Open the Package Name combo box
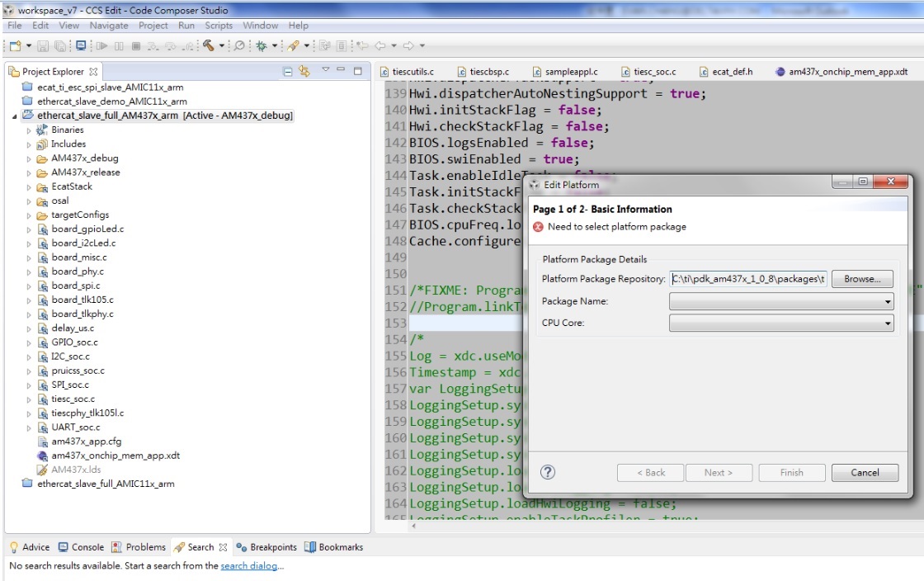Viewport: 924px width, 581px height. tap(781, 301)
